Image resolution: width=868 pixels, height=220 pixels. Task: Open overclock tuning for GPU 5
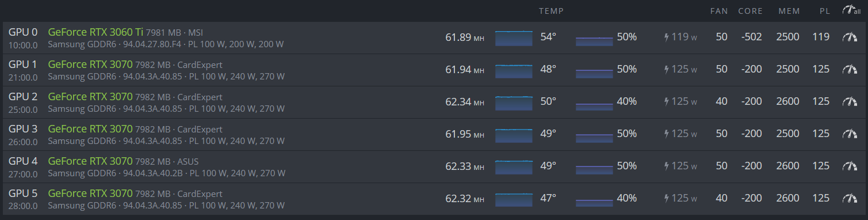pos(849,199)
